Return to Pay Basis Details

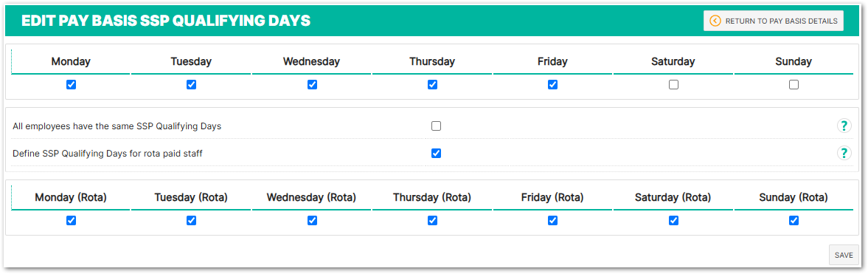[774, 21]
